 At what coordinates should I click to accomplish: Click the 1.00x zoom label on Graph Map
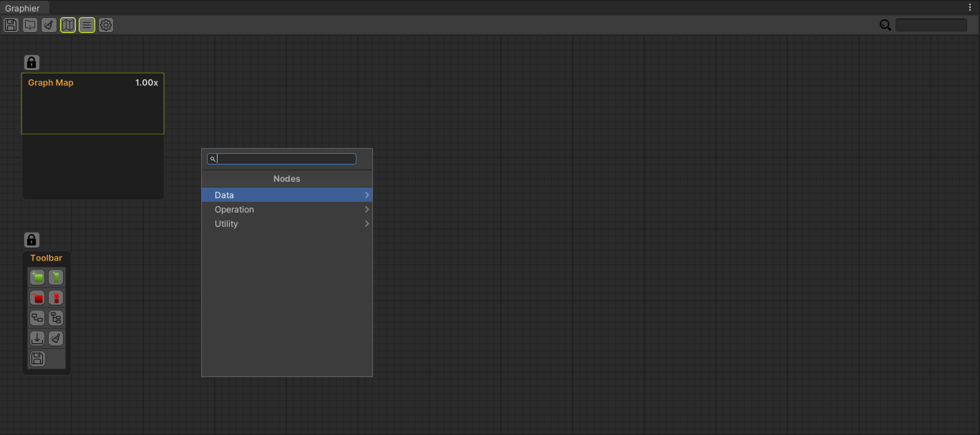point(146,83)
